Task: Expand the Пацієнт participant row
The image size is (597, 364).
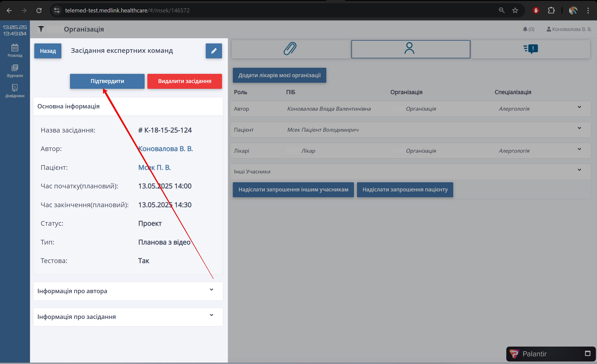Action: (579, 128)
